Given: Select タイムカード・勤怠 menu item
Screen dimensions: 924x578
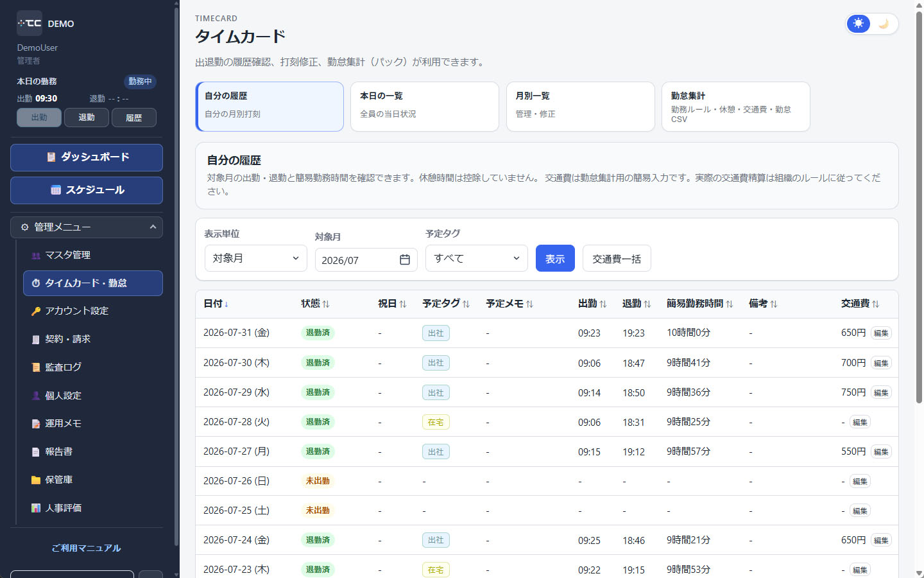Looking at the screenshot, I should (x=93, y=283).
